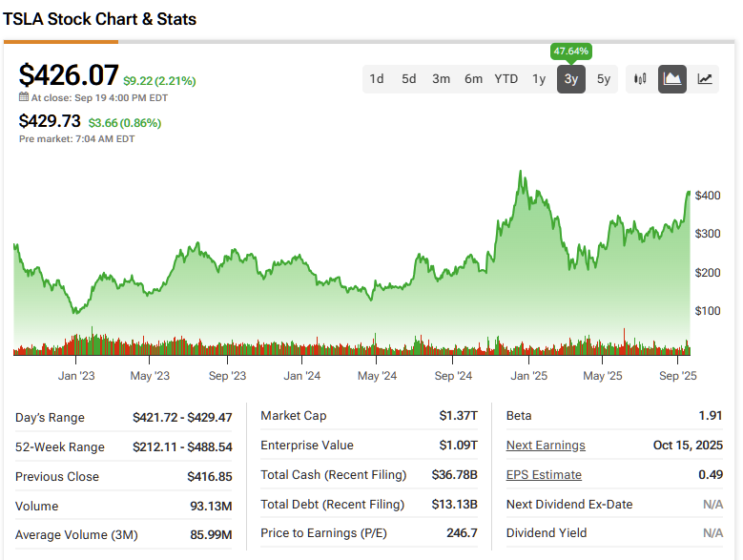Click the $9.22 (2.21%) change value
Viewport: 743px width, 560px height.
click(x=159, y=81)
